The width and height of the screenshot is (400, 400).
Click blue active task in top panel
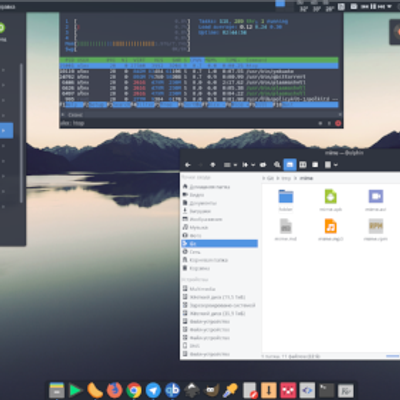[280, 3]
